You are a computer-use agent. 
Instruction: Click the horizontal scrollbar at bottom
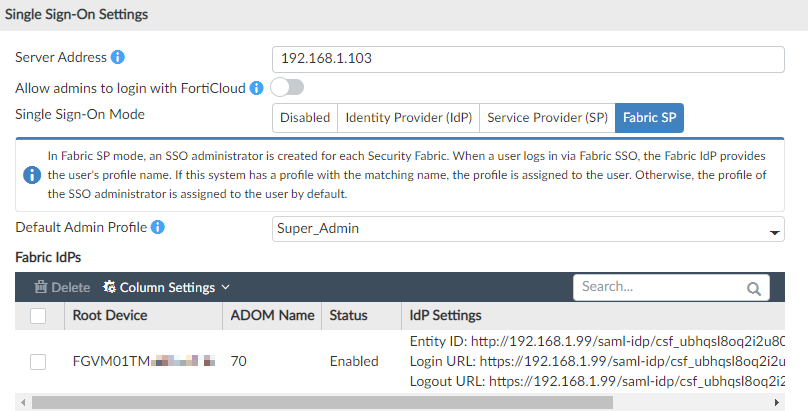click(x=320, y=402)
